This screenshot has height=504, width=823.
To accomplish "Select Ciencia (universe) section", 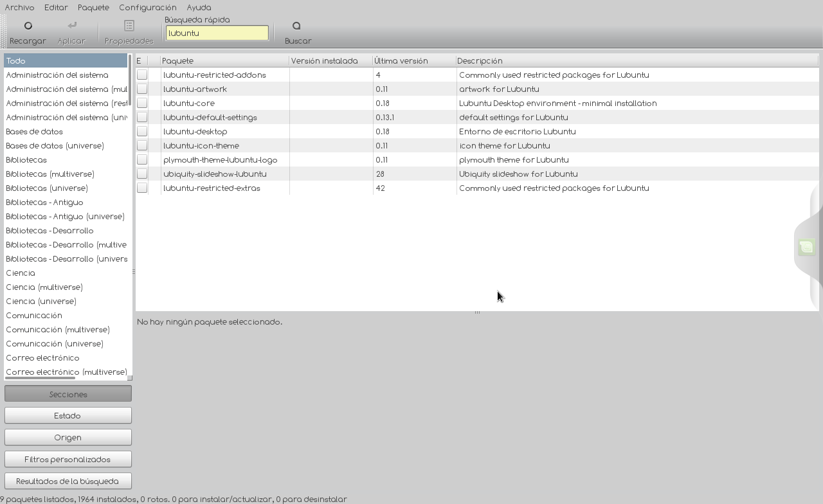I will pyautogui.click(x=66, y=301).
